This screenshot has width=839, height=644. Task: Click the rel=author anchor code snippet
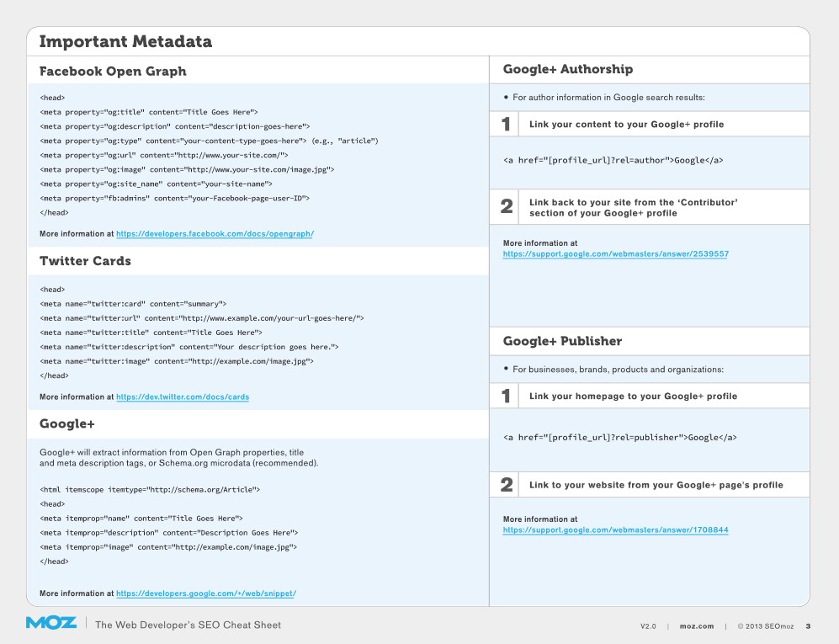point(613,160)
